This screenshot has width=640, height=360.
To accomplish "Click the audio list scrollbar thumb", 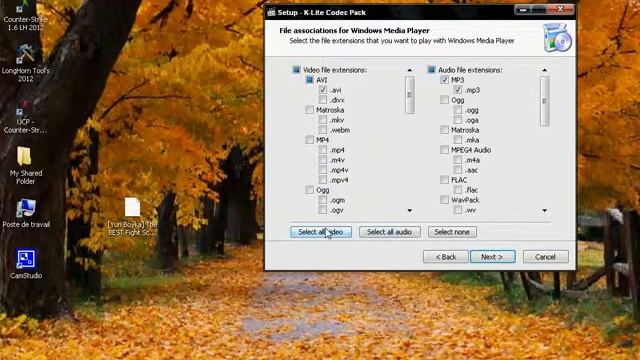I will point(544,101).
